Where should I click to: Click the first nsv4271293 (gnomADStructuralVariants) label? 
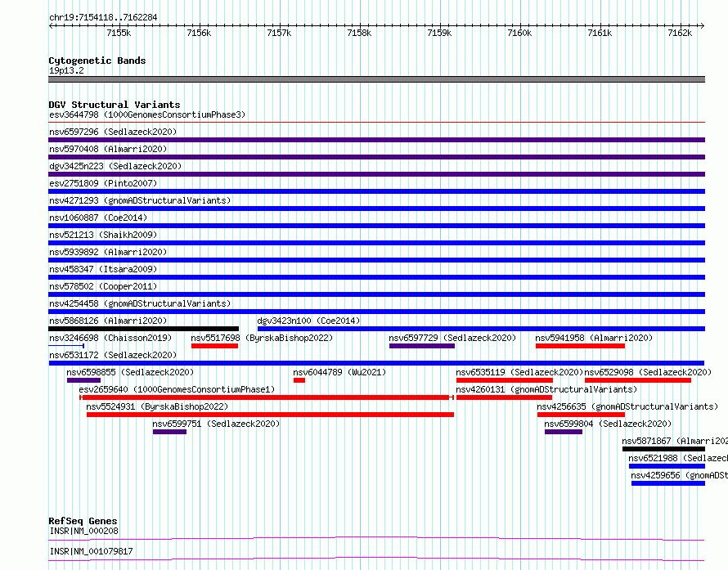click(x=140, y=200)
